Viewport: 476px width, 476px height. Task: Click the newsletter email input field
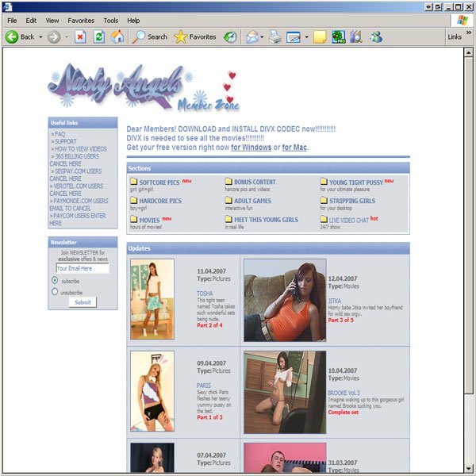[83, 268]
